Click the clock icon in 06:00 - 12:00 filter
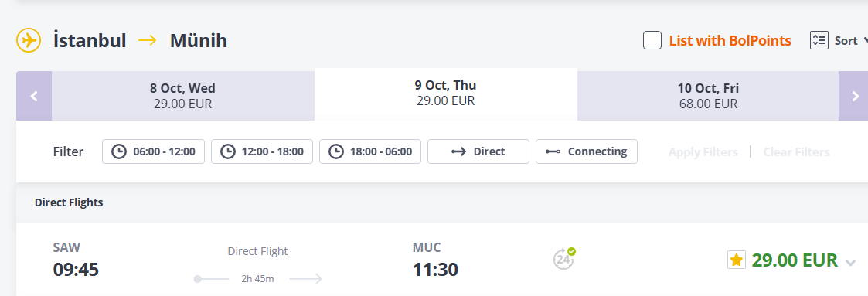This screenshot has height=296, width=868. coord(119,151)
